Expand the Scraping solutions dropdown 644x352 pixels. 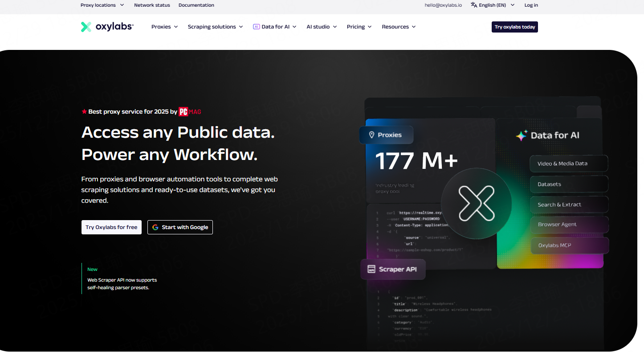coord(215,27)
